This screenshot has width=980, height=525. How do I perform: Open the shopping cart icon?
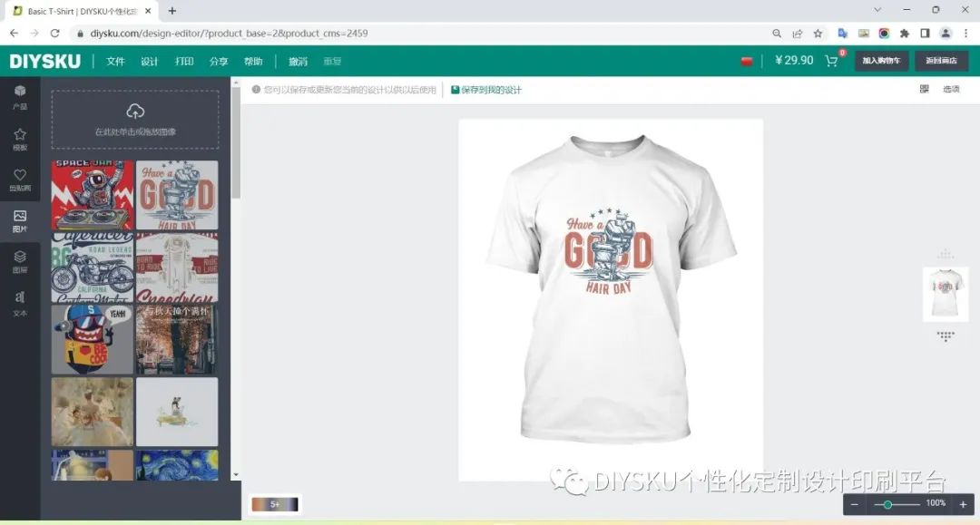tap(832, 61)
